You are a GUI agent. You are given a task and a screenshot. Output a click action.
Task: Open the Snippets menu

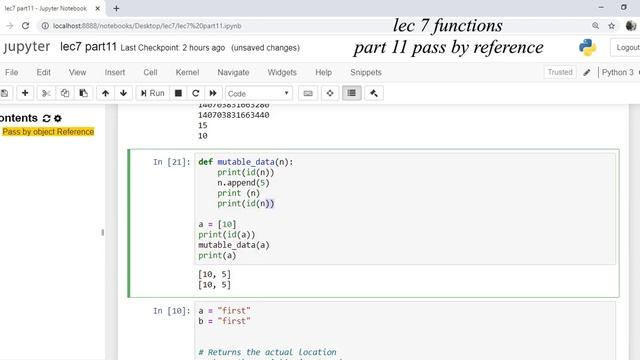tap(366, 72)
